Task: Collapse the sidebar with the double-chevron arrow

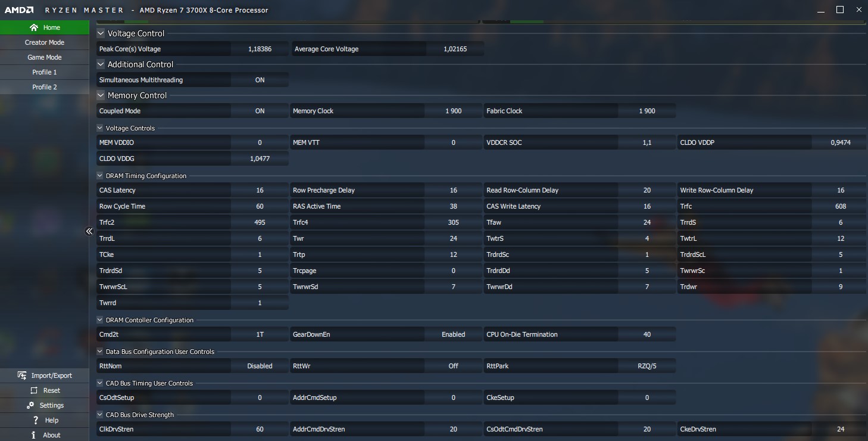Action: click(89, 231)
